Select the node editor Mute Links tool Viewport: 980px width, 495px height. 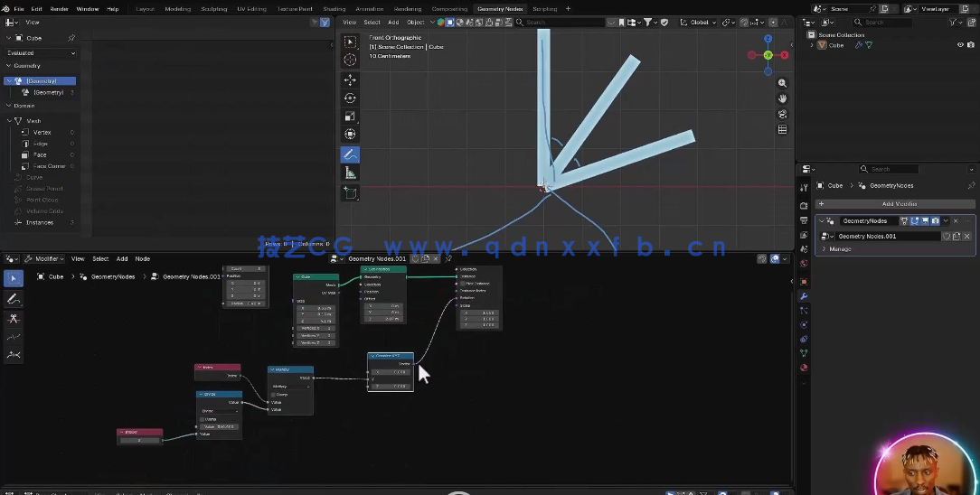[14, 337]
